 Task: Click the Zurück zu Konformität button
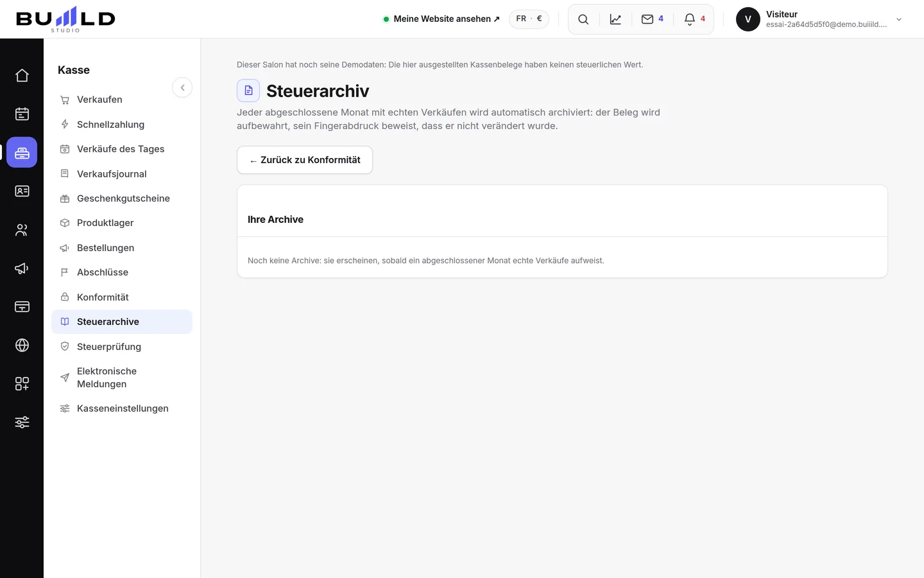point(305,160)
